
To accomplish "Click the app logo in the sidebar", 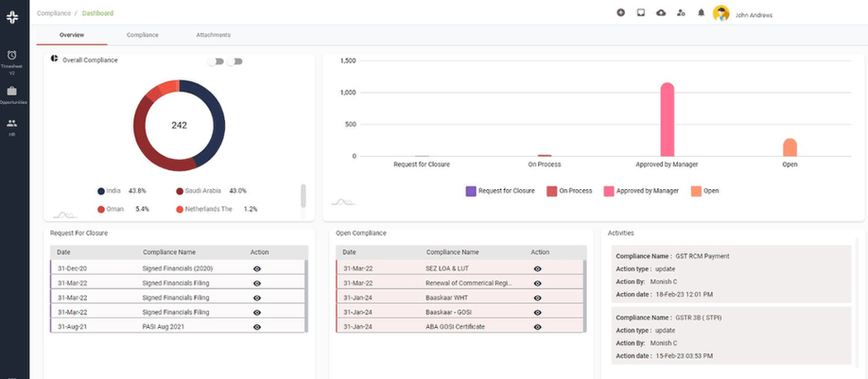I will point(12,16).
